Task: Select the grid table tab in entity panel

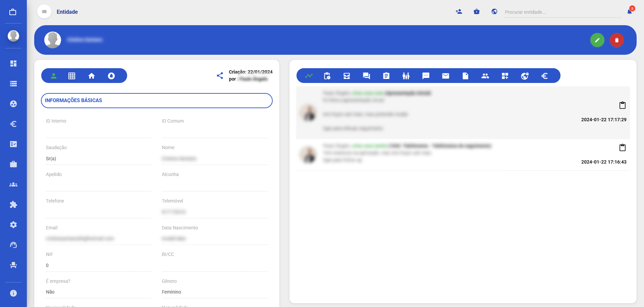Action: point(72,76)
